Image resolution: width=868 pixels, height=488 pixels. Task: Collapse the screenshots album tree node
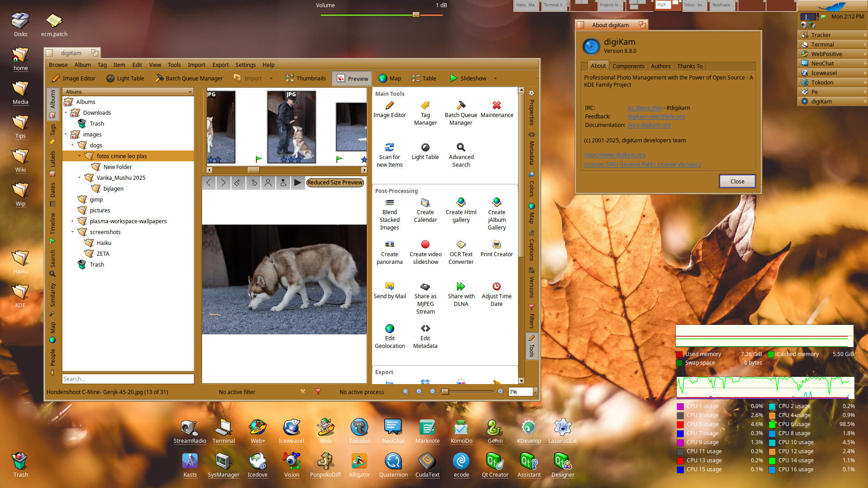(72, 232)
